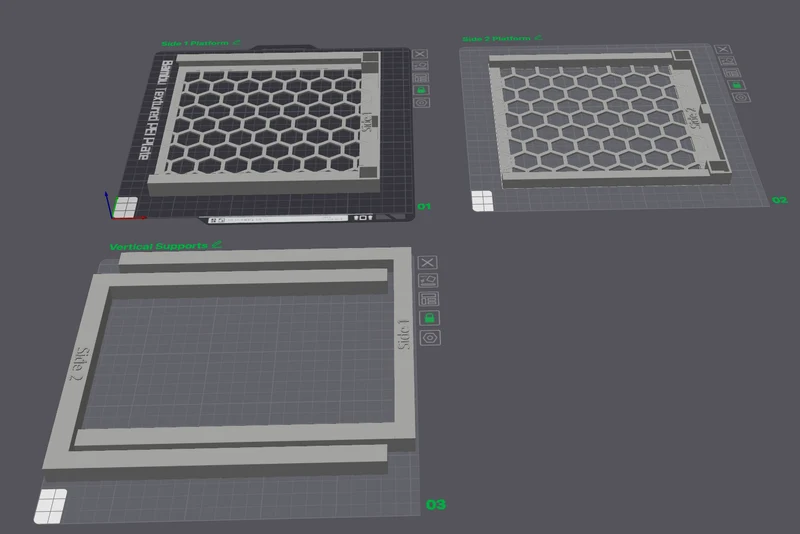Arrange objects on Vertical Supports plate
Screen dimensions: 800x534
tap(429, 299)
